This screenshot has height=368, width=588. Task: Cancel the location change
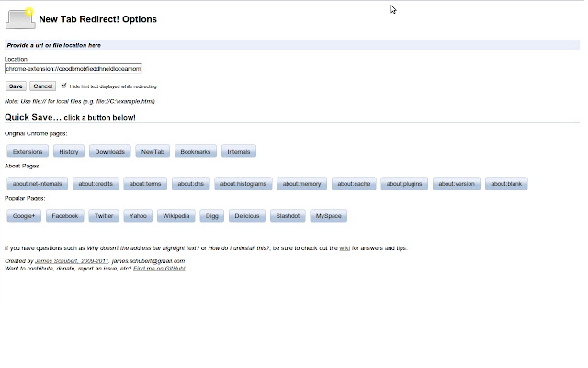pyautogui.click(x=43, y=86)
